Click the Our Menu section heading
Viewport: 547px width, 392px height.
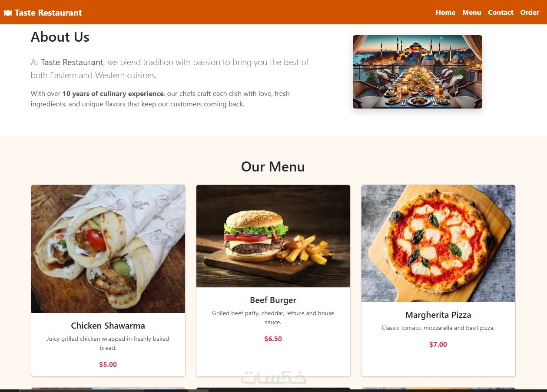(273, 167)
